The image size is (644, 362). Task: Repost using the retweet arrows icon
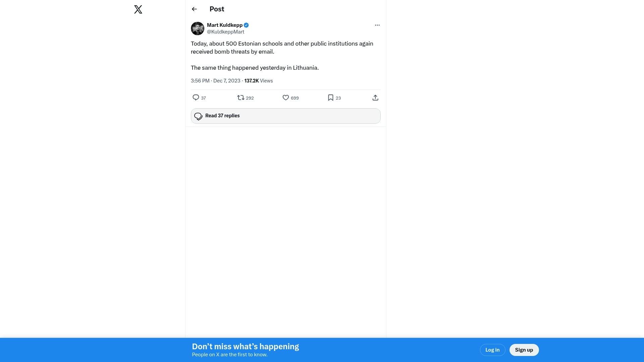[240, 98]
